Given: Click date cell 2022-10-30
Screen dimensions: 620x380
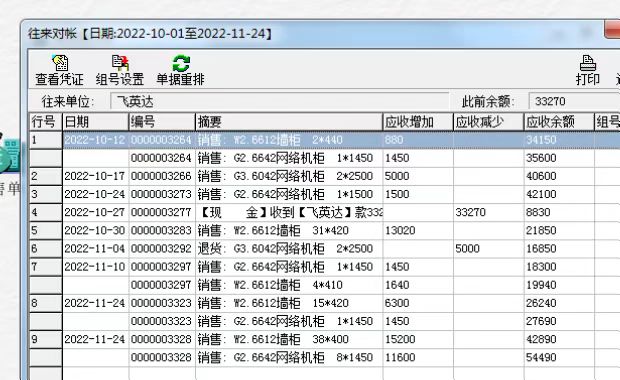Looking at the screenshot, I should (x=95, y=231).
